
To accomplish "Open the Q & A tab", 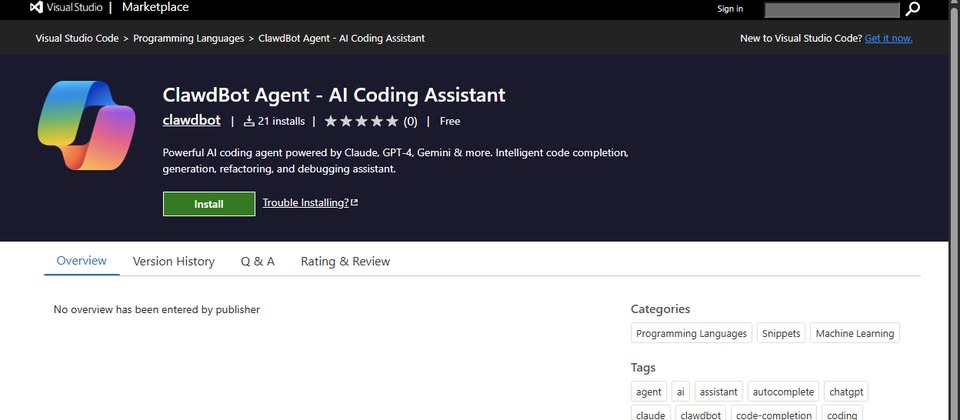I will coord(257,261).
